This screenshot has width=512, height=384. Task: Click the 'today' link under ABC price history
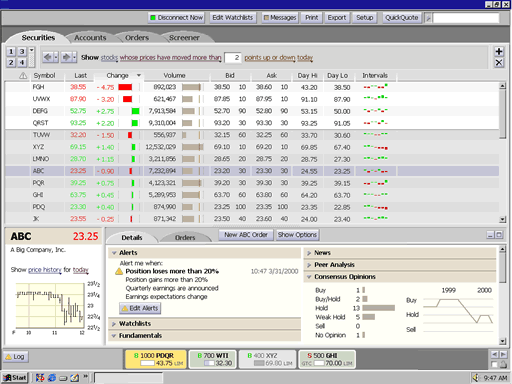pos(81,270)
